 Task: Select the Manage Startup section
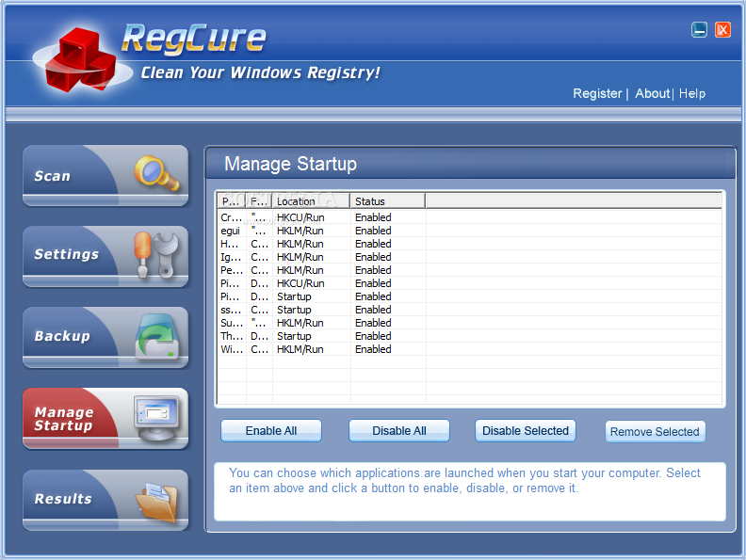(105, 418)
